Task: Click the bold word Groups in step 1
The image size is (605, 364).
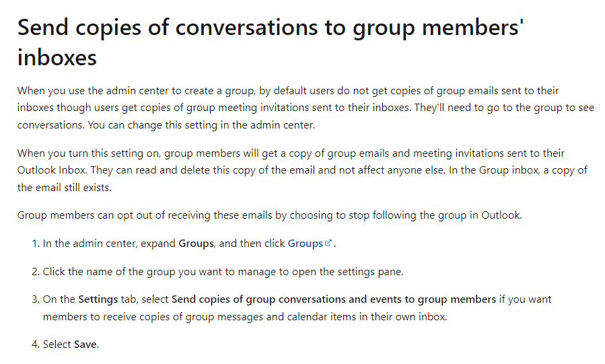Action: click(x=196, y=244)
